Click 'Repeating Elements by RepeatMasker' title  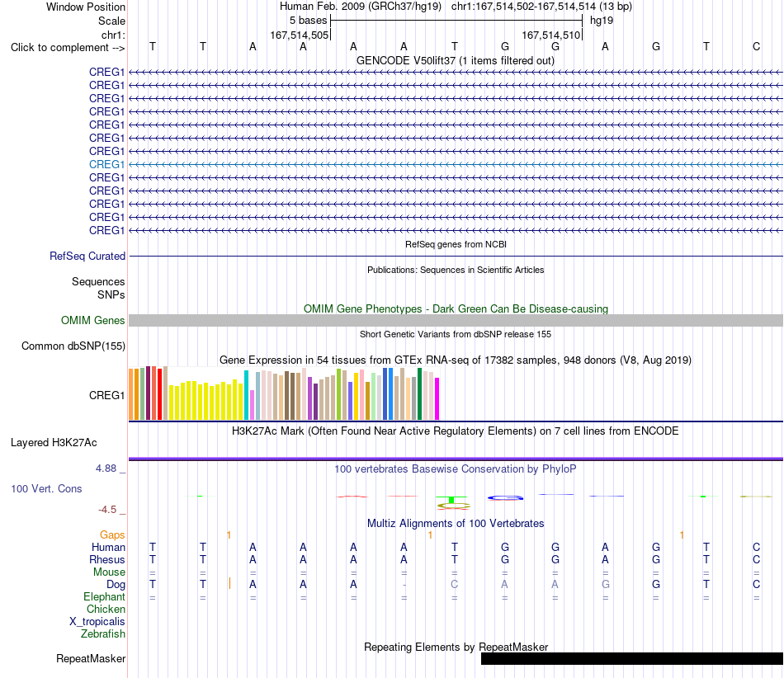456,647
